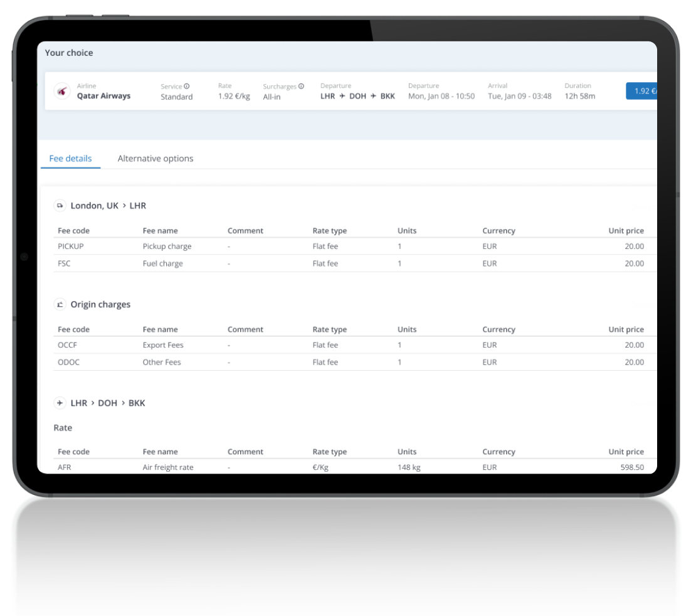Click the 12h 58m duration value

click(580, 96)
